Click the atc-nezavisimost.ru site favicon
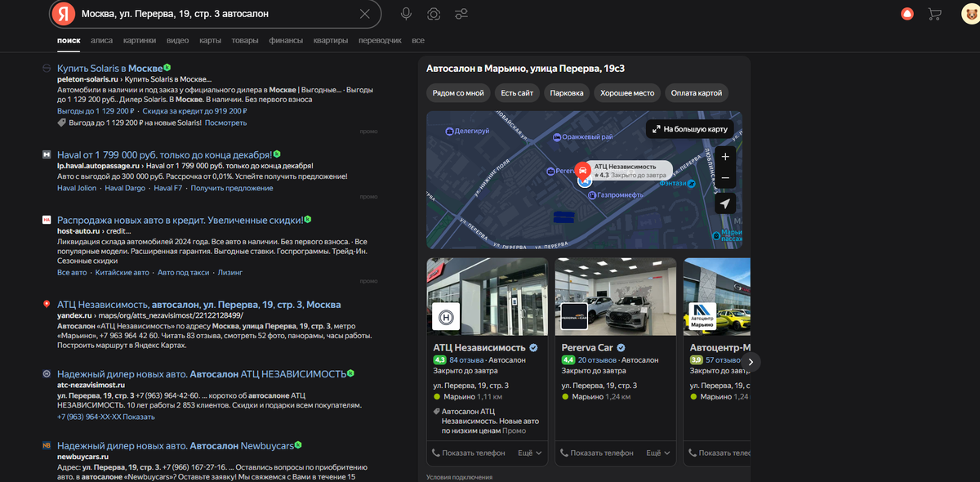 pyautogui.click(x=47, y=373)
